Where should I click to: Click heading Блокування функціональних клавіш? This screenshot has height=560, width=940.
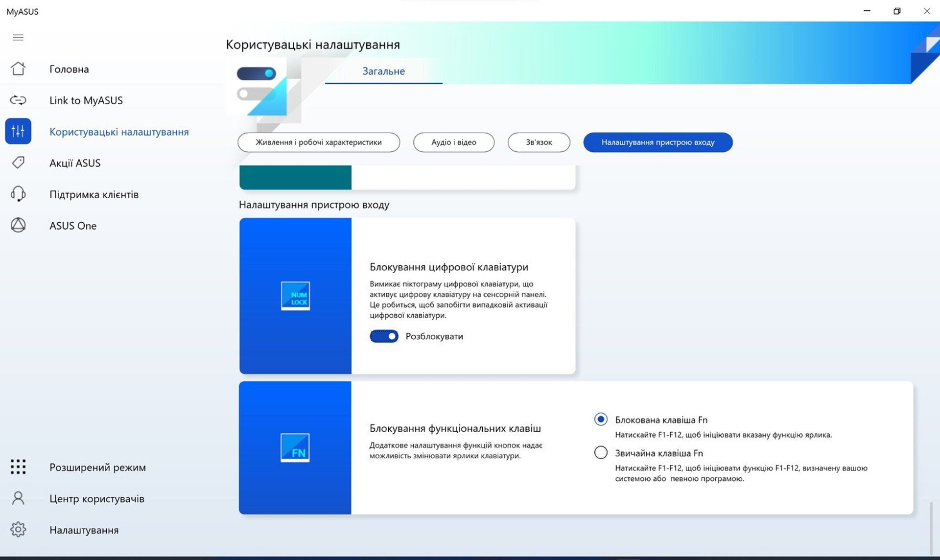455,429
